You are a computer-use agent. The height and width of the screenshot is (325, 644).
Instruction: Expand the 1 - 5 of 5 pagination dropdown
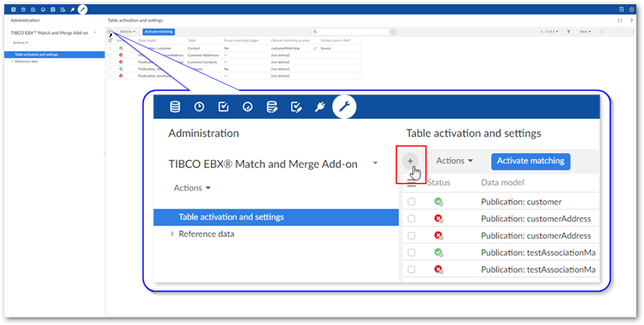(549, 32)
